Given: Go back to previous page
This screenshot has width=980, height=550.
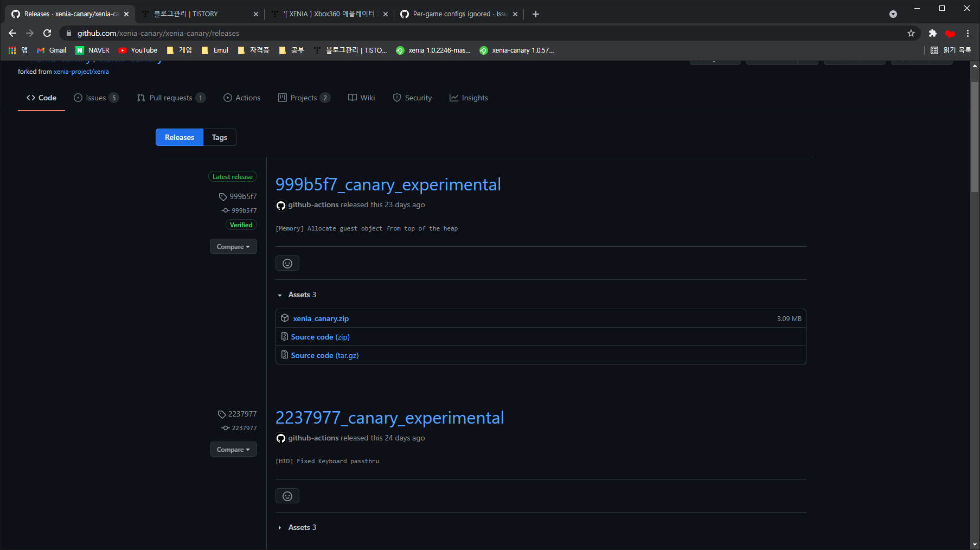Looking at the screenshot, I should pyautogui.click(x=12, y=33).
